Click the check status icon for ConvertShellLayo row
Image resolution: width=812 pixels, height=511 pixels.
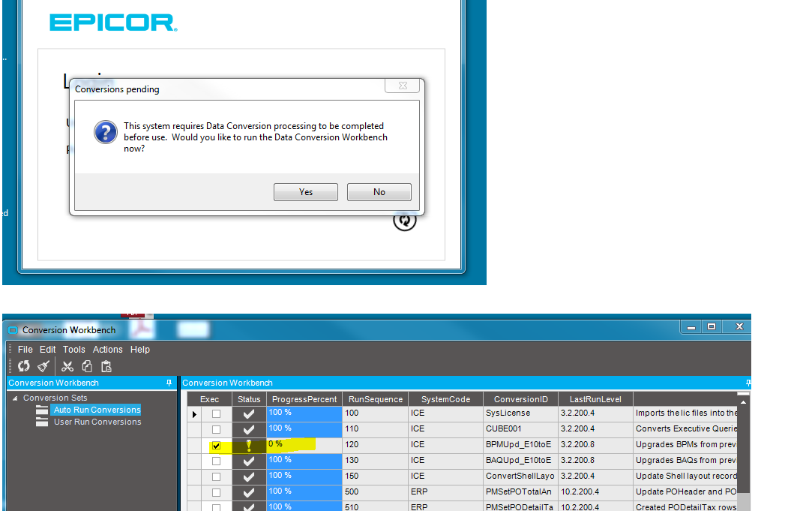pyautogui.click(x=249, y=476)
